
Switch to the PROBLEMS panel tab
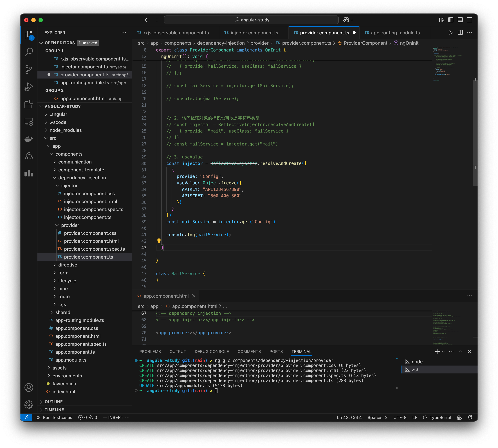tap(150, 351)
